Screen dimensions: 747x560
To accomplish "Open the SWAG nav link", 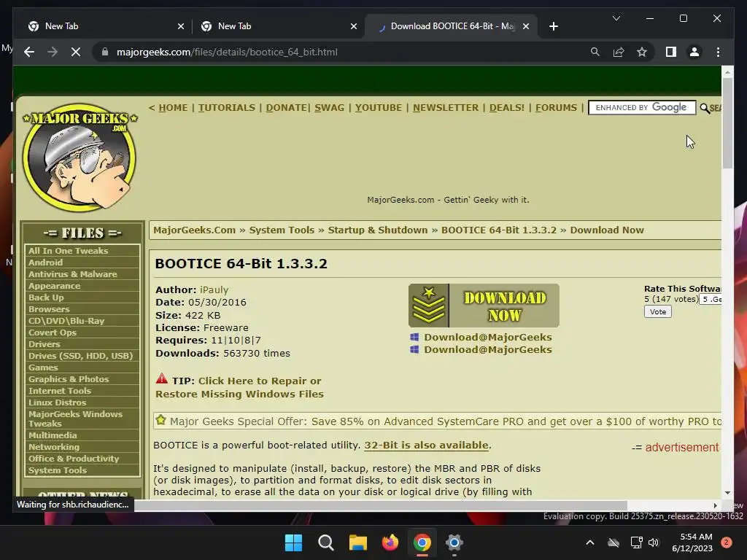I will (x=329, y=108).
